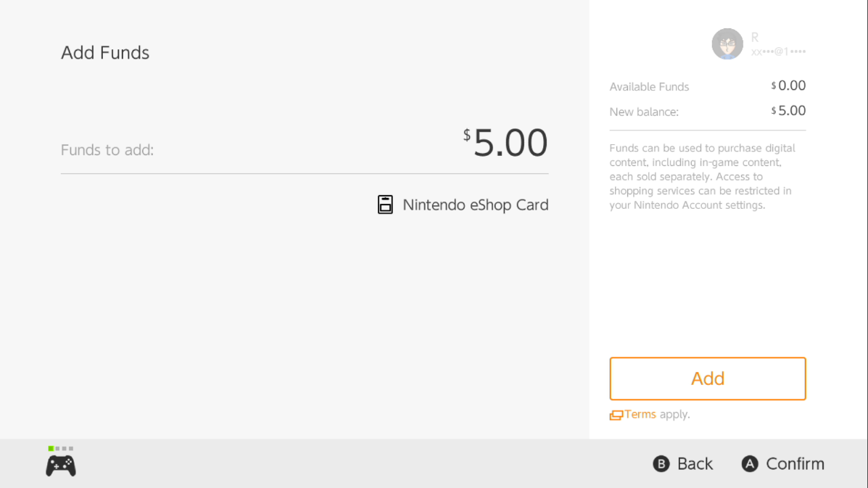Click the $0.00 available funds value

788,86
